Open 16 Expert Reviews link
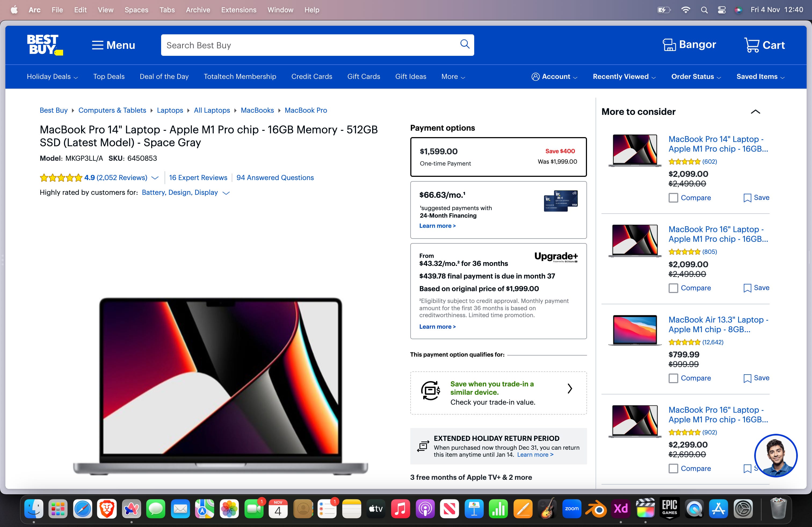Image resolution: width=812 pixels, height=527 pixels. point(198,178)
